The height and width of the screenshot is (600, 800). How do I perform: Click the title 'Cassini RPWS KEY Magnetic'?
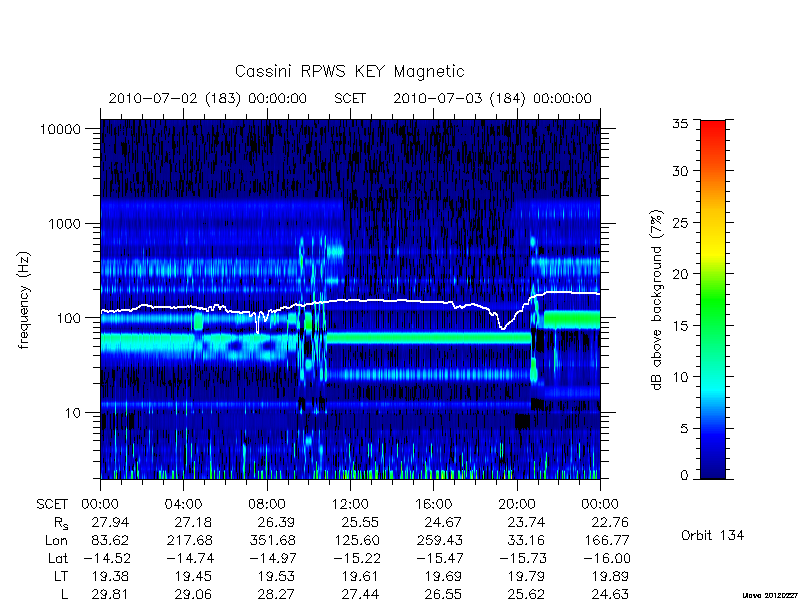(349, 71)
